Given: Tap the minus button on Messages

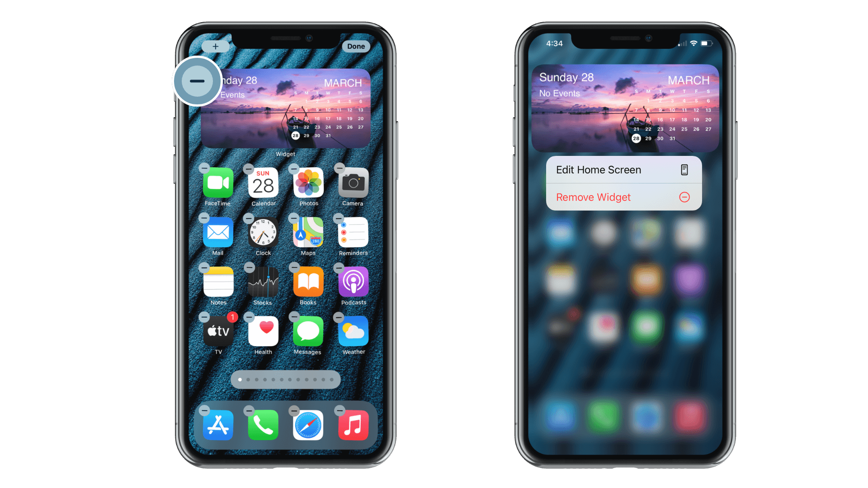Looking at the screenshot, I should pyautogui.click(x=294, y=317).
